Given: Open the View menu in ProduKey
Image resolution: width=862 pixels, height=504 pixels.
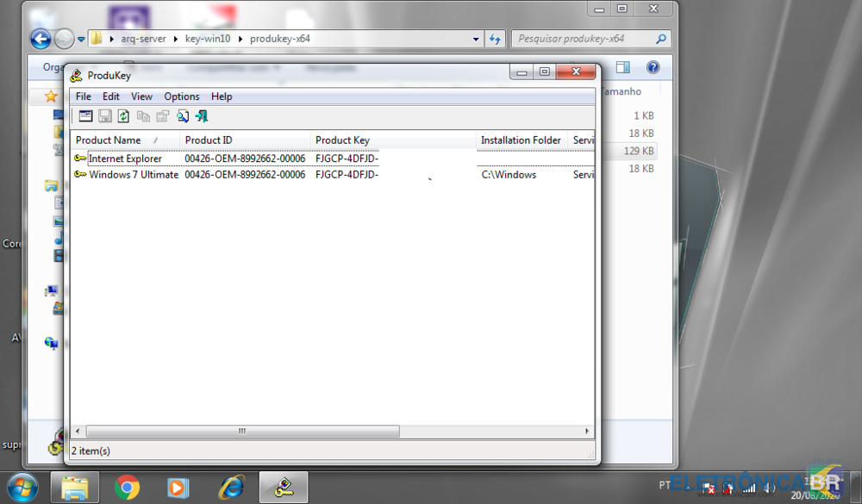Looking at the screenshot, I should [x=141, y=96].
